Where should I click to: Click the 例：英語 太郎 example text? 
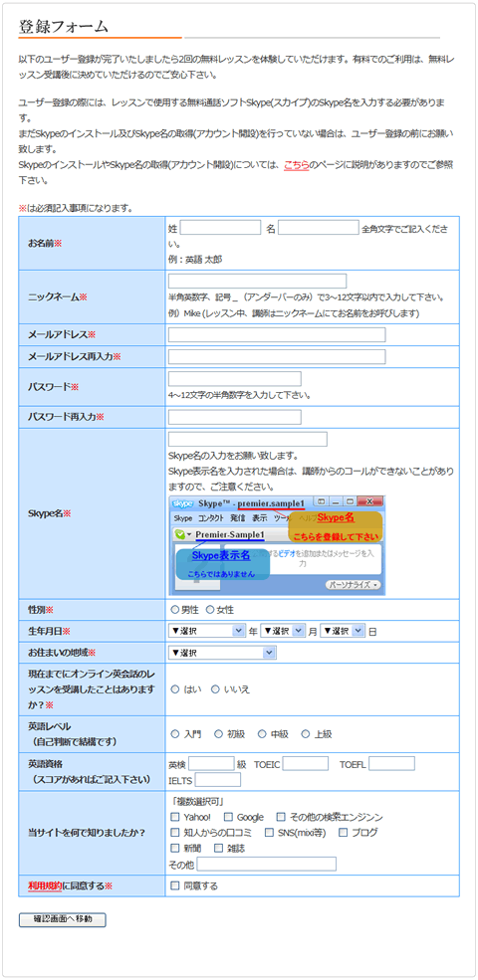(x=195, y=259)
